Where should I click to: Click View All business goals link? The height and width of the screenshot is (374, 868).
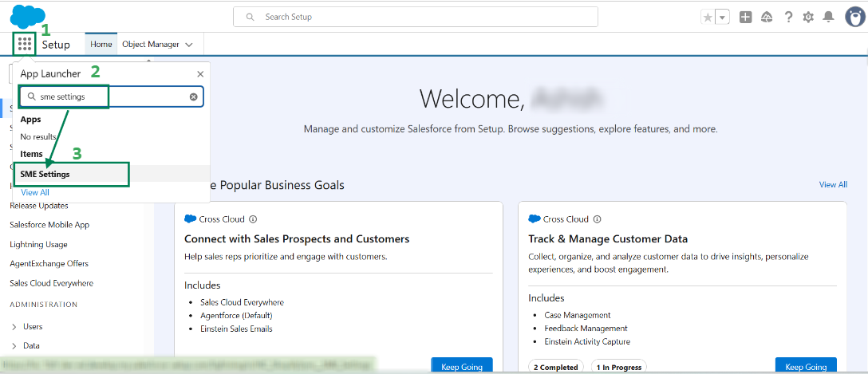tap(833, 185)
